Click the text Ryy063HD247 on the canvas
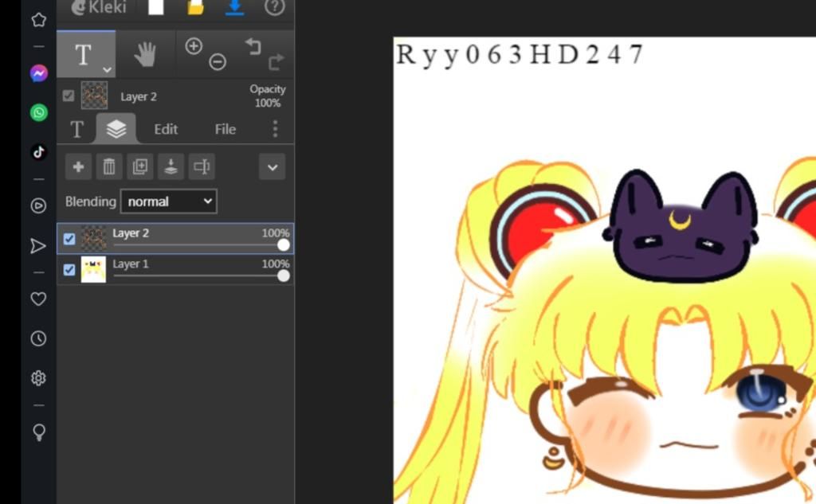Image resolution: width=816 pixels, height=504 pixels. (519, 55)
